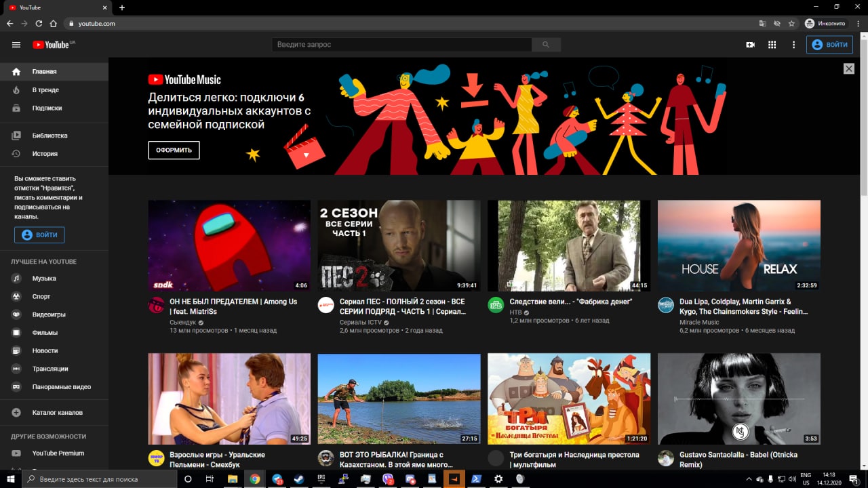The image size is (868, 488).
Task: Open the red Among Us video thumbnail
Action: click(229, 245)
